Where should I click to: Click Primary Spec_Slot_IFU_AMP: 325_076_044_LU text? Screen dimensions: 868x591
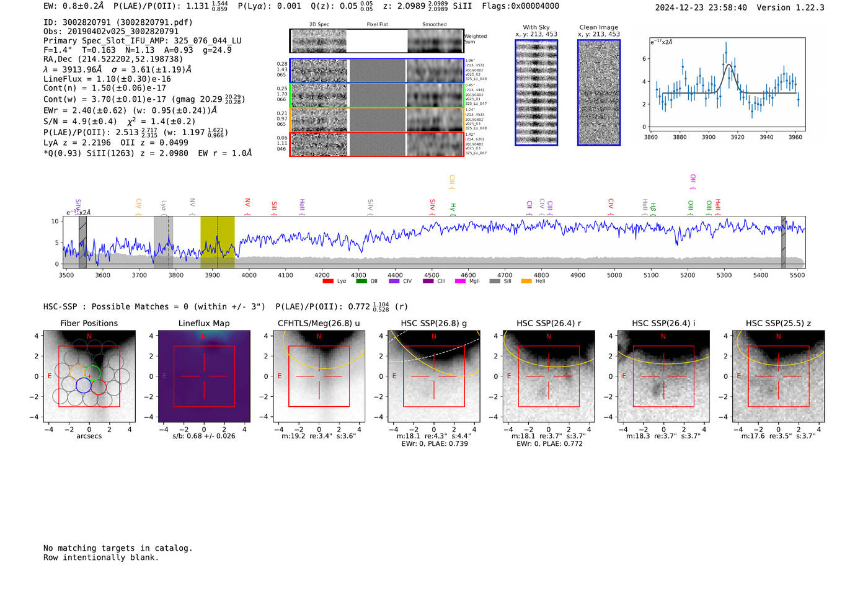pos(143,41)
